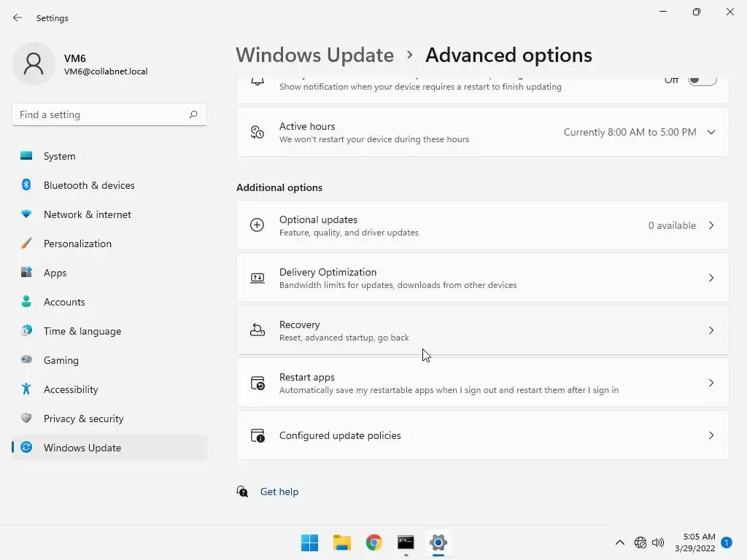Viewport: 747px width, 560px height.
Task: Open the terminal app in taskbar
Action: (x=406, y=542)
